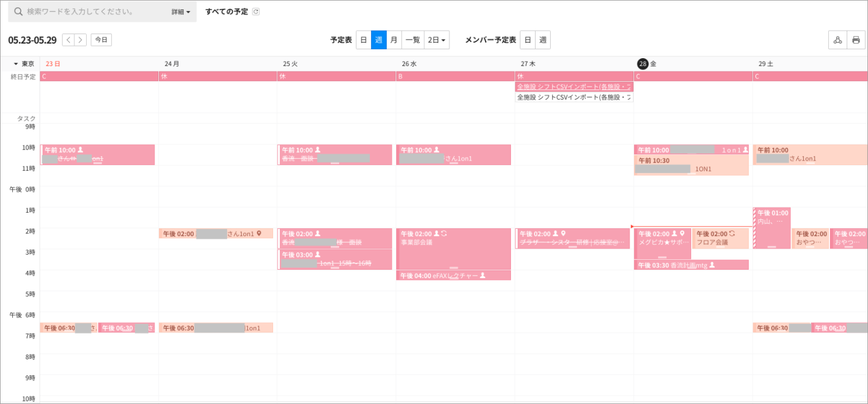Screen dimensions: 868x404
Task: Click location pin on 24月 午後 02:00 event
Action: pyautogui.click(x=259, y=233)
